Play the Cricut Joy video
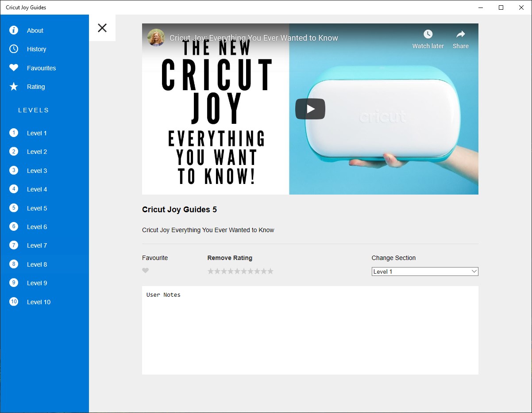The width and height of the screenshot is (532, 413). 310,109
